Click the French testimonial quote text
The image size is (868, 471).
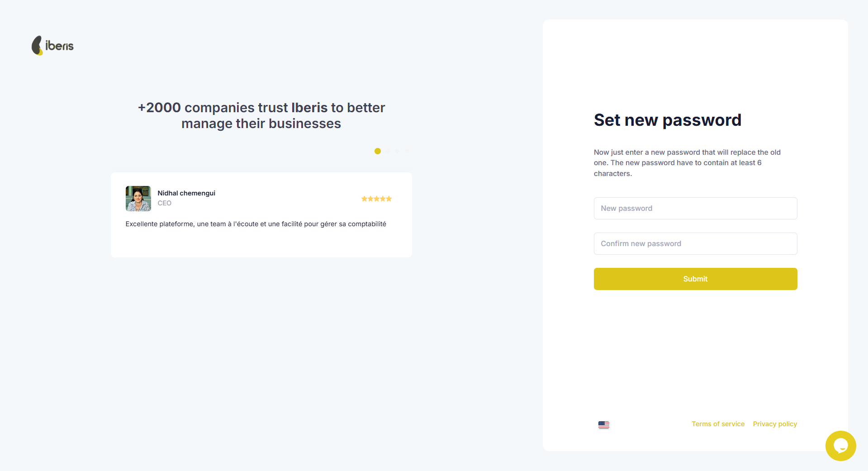pos(256,224)
